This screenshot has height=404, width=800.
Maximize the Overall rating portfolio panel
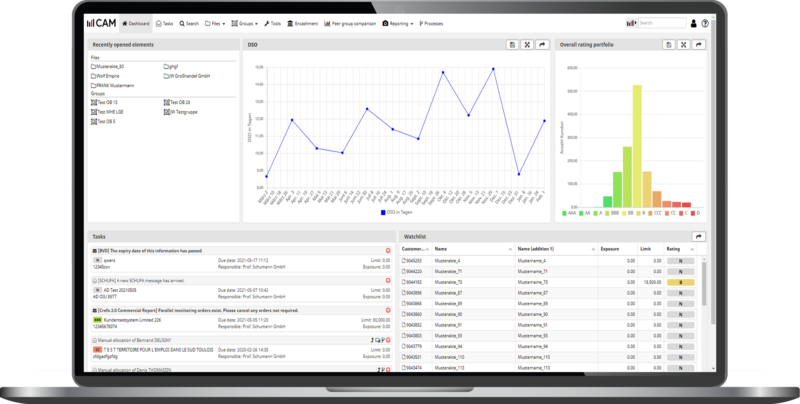(685, 45)
